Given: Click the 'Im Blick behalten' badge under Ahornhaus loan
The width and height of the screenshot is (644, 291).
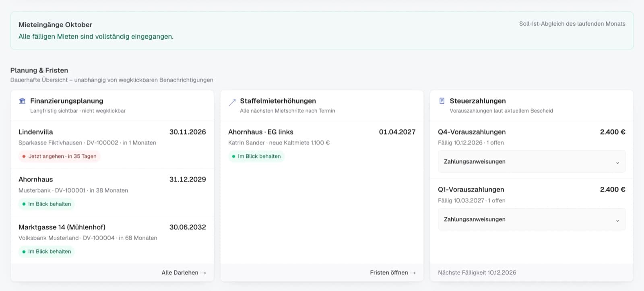Looking at the screenshot, I should tap(46, 204).
